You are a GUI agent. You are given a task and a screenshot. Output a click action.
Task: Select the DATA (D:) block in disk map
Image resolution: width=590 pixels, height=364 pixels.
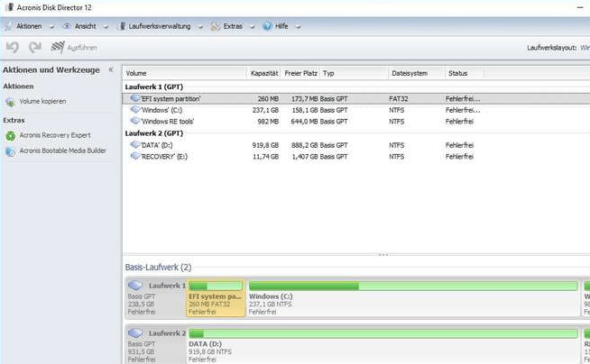383,346
